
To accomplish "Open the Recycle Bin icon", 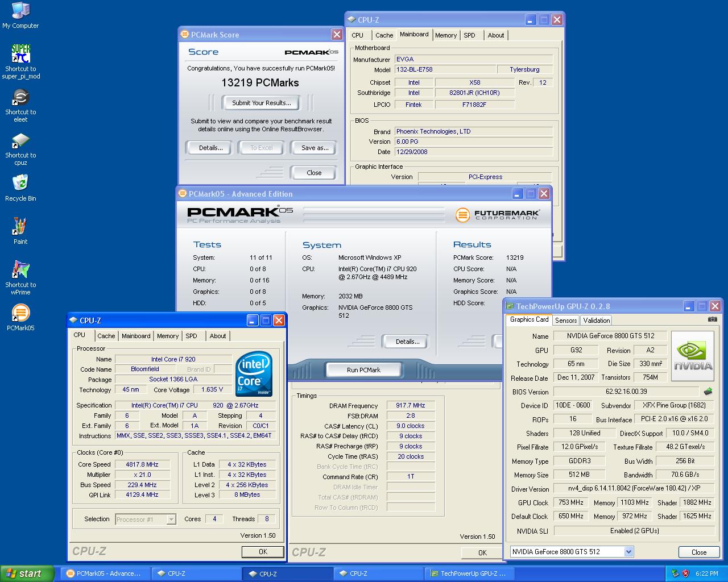I will 20,188.
